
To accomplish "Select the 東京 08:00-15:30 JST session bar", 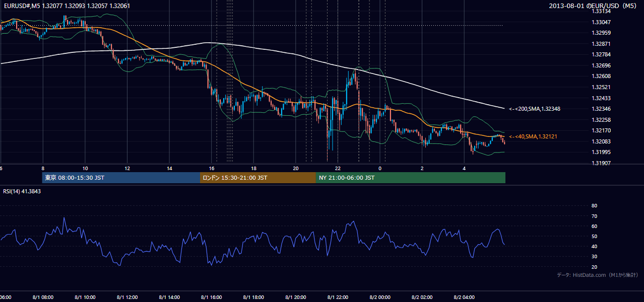I will (121, 178).
